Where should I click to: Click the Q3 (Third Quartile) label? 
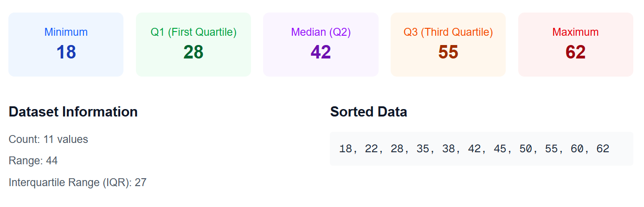(448, 32)
